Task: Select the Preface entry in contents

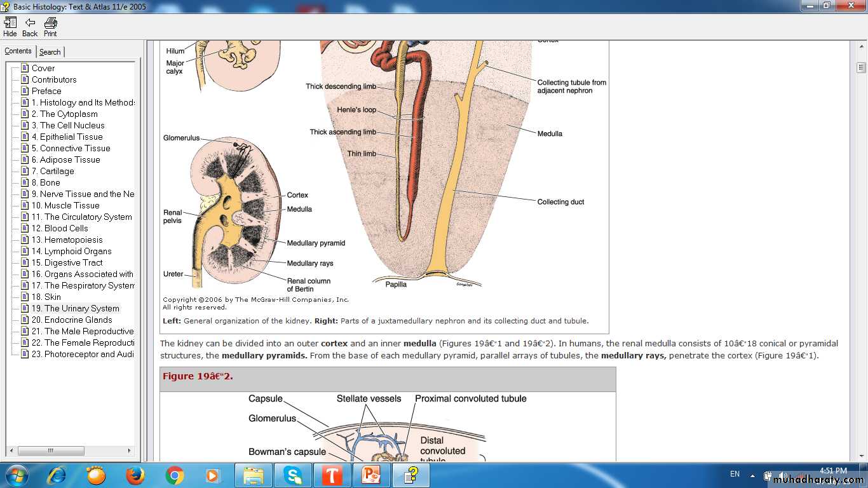Action: (x=46, y=91)
